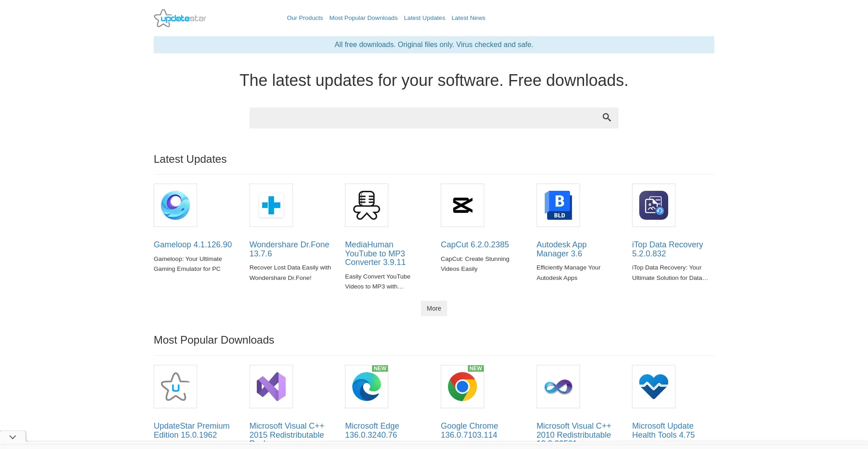The image size is (868, 449).
Task: Click the More button under Latest Updates
Action: pyautogui.click(x=434, y=308)
